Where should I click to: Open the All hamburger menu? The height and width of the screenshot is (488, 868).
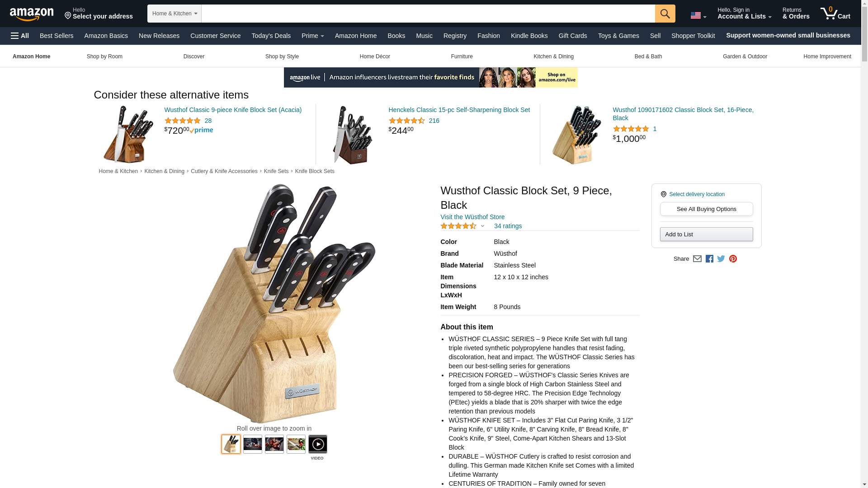20,36
